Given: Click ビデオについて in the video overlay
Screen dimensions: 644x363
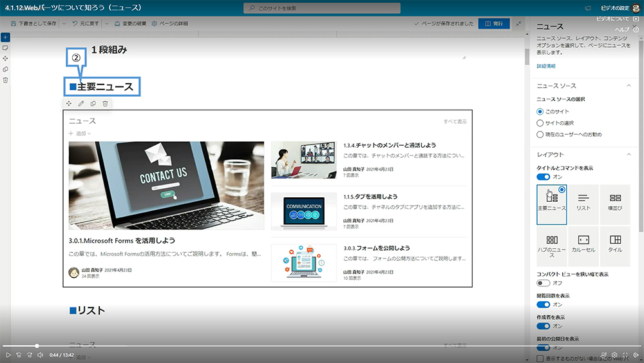Looking at the screenshot, I should click(x=612, y=19).
